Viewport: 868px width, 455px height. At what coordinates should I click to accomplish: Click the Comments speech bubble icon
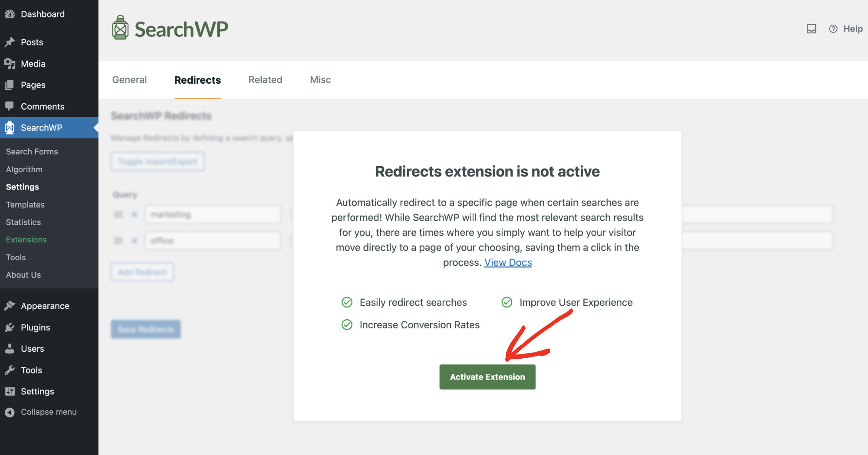click(x=10, y=106)
